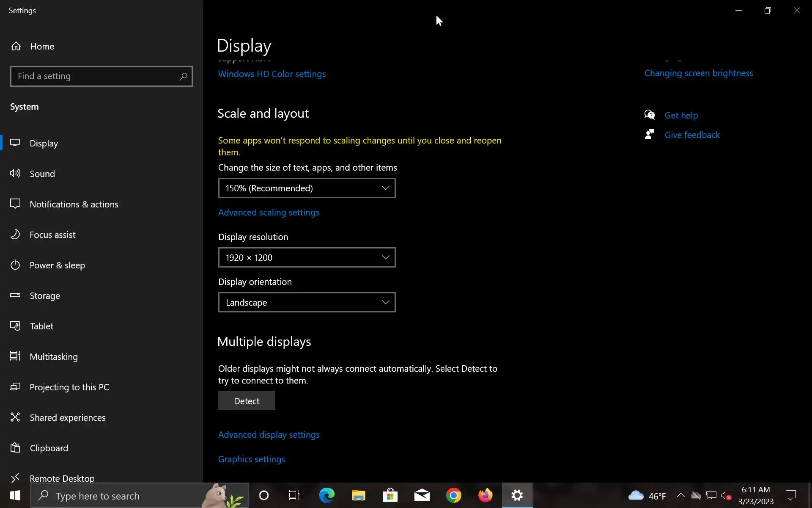This screenshot has height=508, width=812.
Task: Click the Home icon in sidebar
Action: [x=16, y=46]
